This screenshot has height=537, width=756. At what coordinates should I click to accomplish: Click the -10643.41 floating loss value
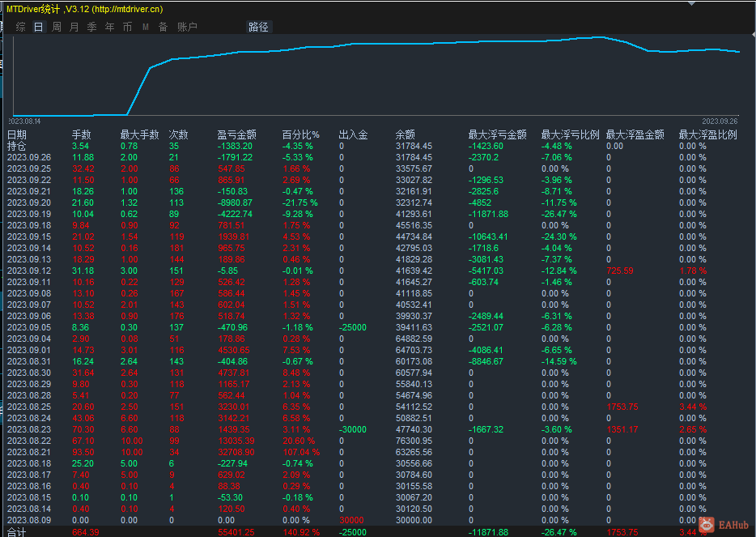point(487,237)
